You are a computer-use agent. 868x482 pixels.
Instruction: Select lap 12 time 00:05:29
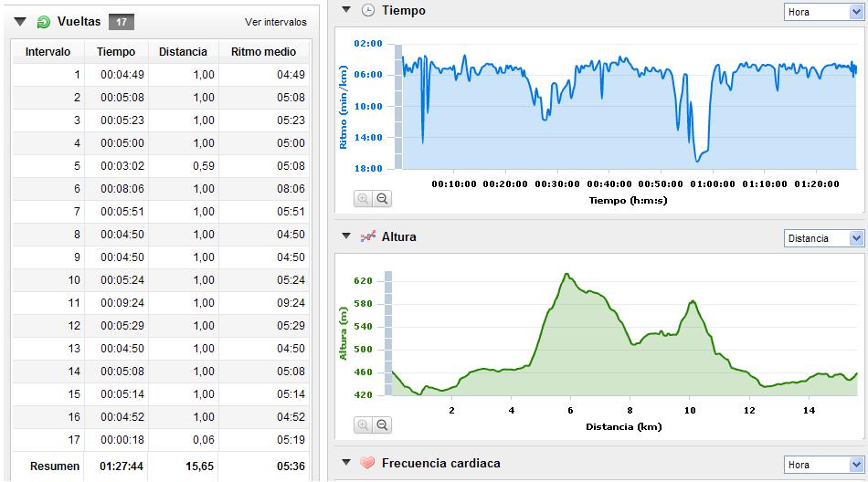tap(122, 325)
